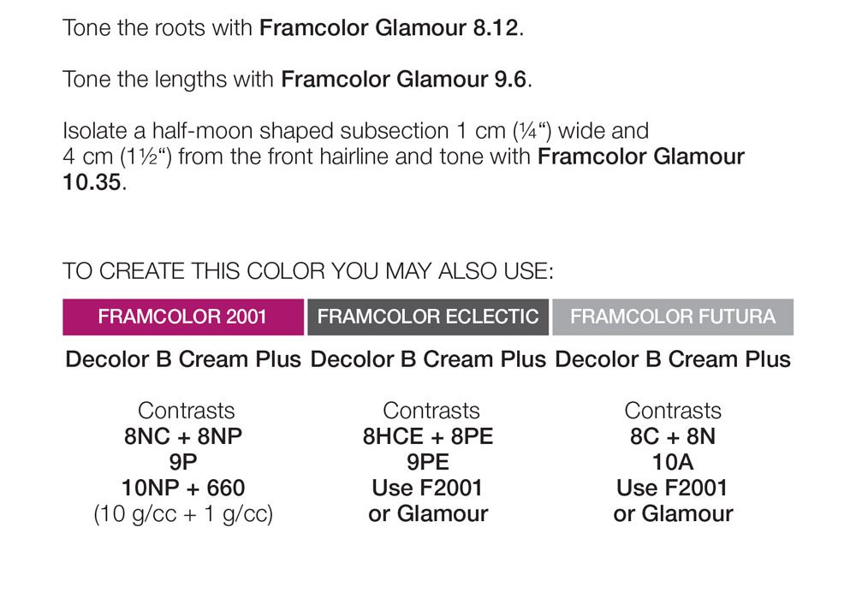
Task: Select the magenta FRAMCOLOR 2001 header
Action: pos(182,317)
